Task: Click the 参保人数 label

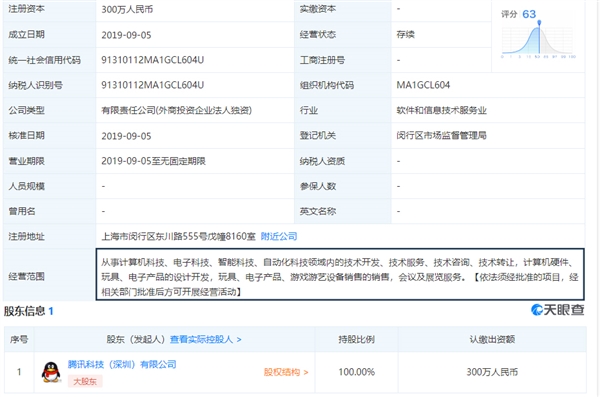Action: [x=318, y=186]
